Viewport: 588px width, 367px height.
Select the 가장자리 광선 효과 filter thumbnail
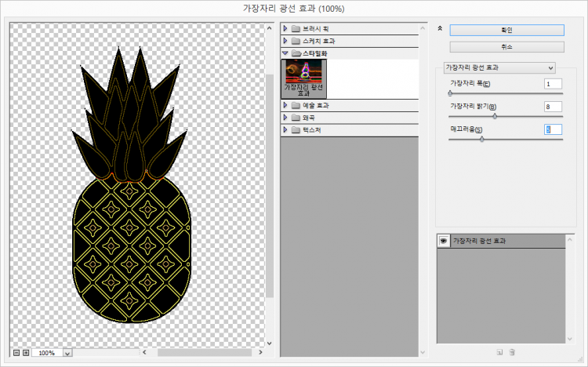point(302,78)
